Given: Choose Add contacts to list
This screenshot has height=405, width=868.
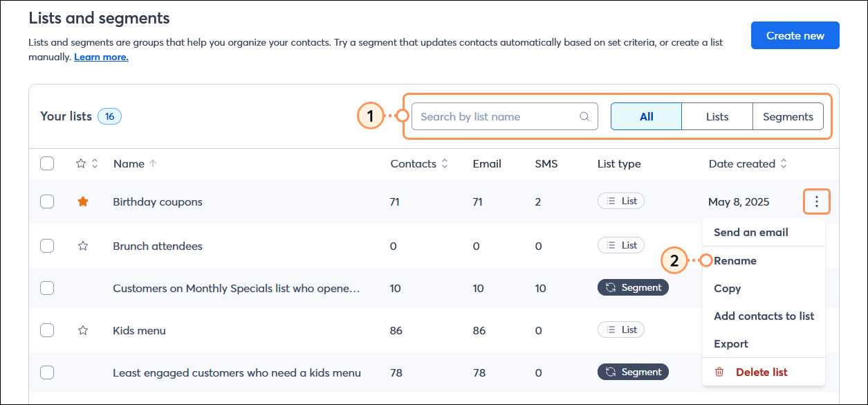Looking at the screenshot, I should 764,316.
